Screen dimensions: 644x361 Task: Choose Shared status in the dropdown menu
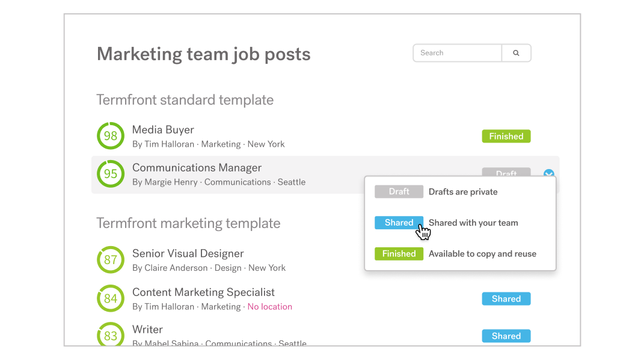[399, 223]
